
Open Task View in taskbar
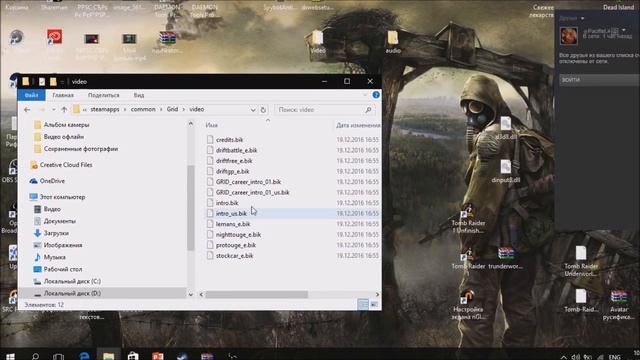(58, 356)
